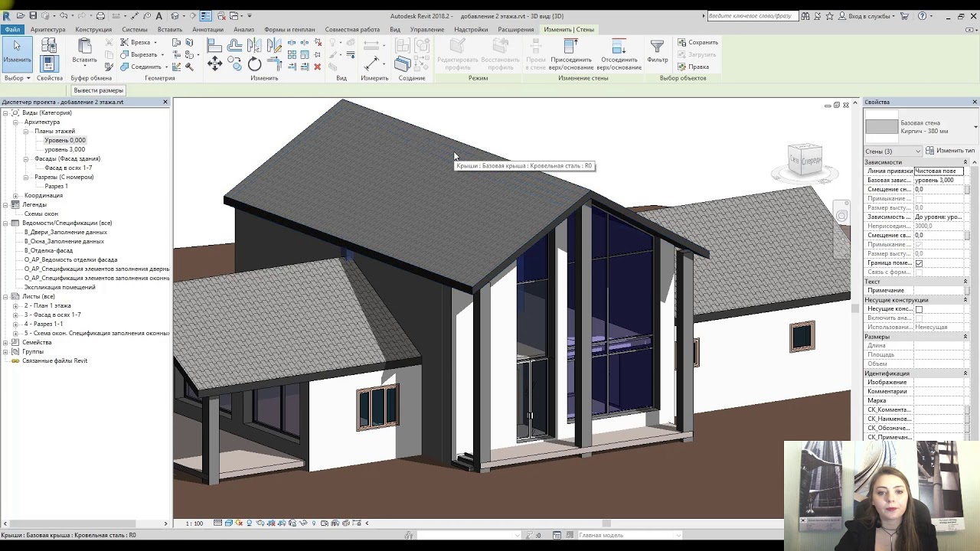Click the Default 3D View house icon
Viewport: 980px width, 551px height.
pyautogui.click(x=175, y=15)
